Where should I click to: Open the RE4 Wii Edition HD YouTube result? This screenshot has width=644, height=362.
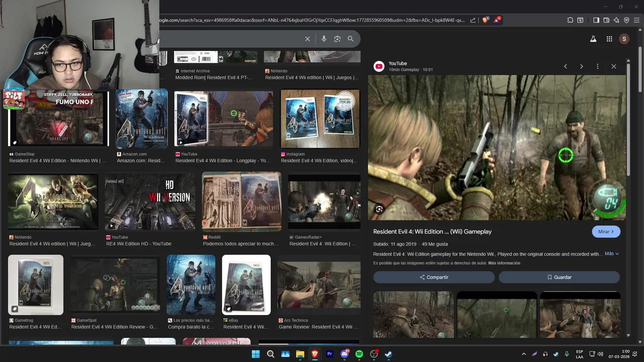pos(150,202)
